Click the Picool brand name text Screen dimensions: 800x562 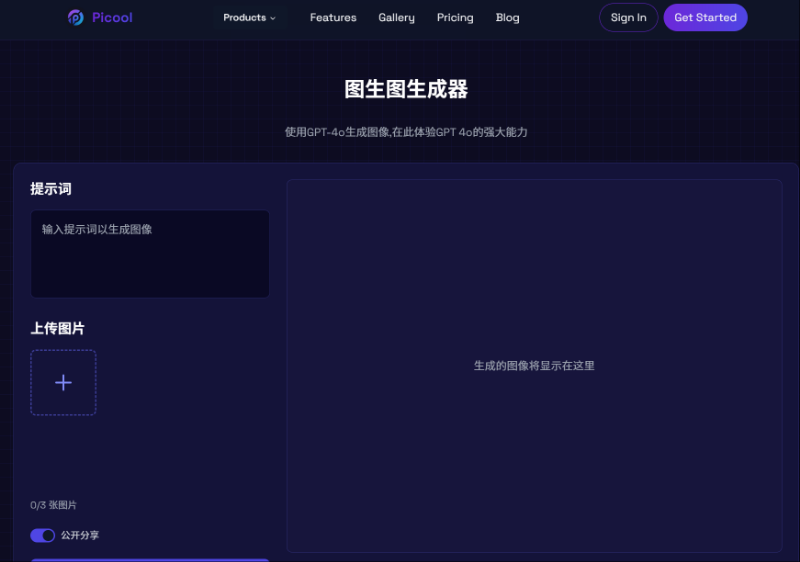pyautogui.click(x=112, y=17)
